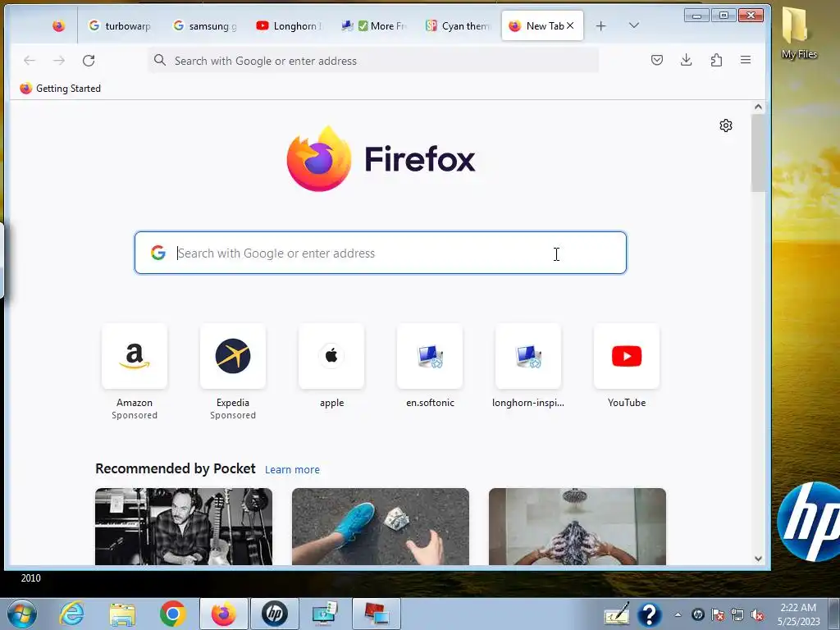Screen dimensions: 840x630
Task: Open the Extensions puzzle icon
Action: tap(716, 60)
